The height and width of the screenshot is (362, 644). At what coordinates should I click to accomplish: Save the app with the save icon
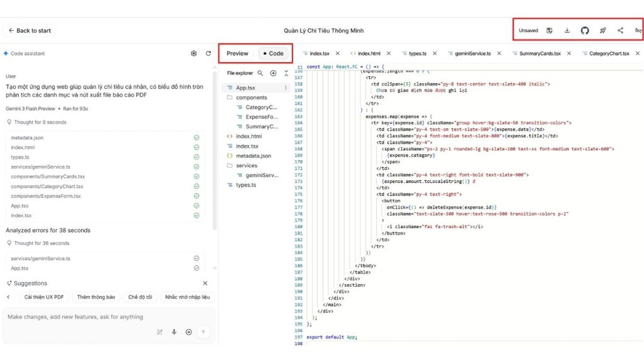549,30
